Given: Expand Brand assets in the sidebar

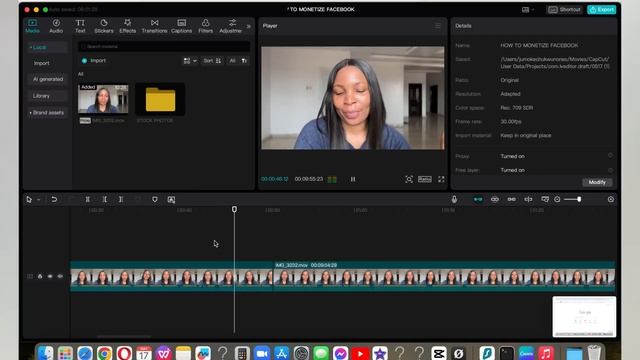Looking at the screenshot, I should click(47, 113).
